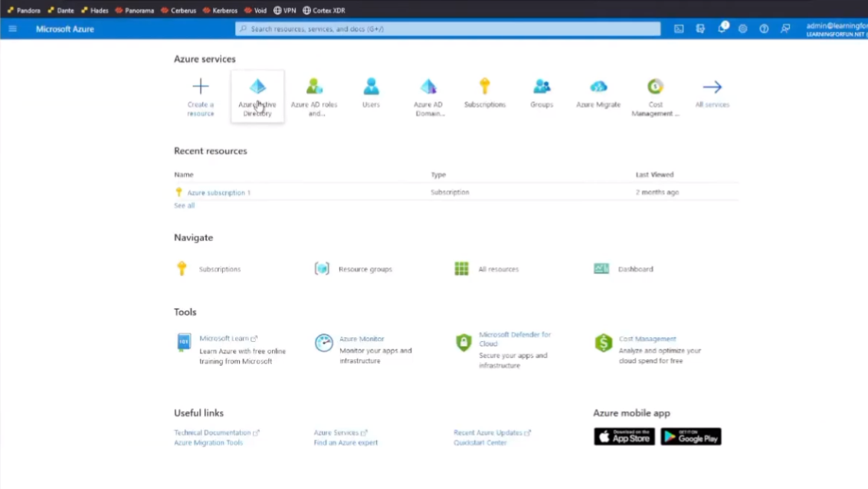Screen dimensions: 868x489
Task: Open Azure Active Directory service
Action: click(257, 97)
